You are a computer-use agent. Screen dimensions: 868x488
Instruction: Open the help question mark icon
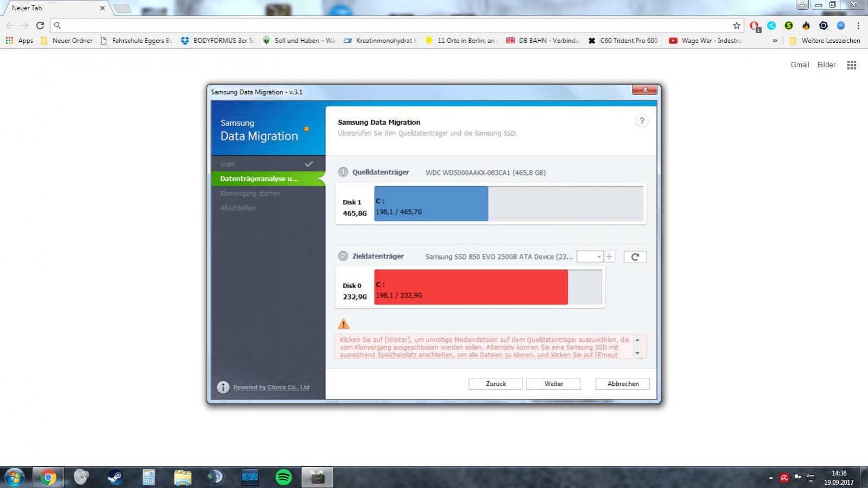pyautogui.click(x=641, y=121)
